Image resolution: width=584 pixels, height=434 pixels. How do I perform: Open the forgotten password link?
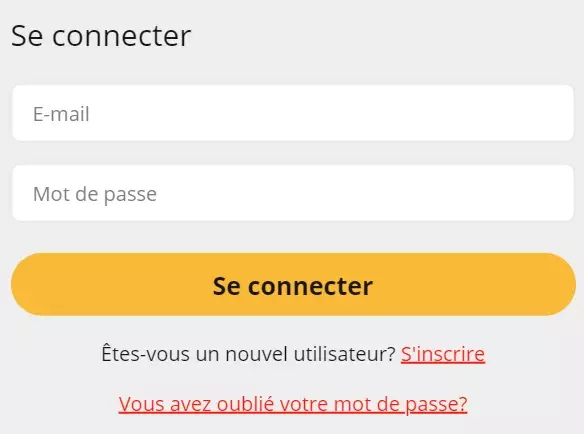[x=293, y=404]
